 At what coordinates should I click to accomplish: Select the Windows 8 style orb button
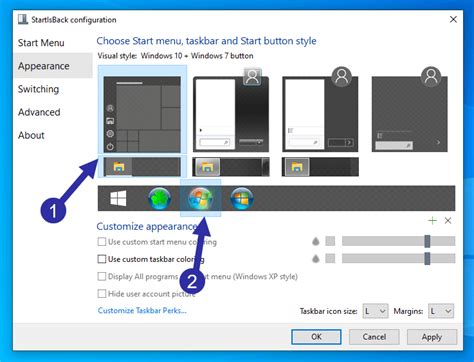242,198
